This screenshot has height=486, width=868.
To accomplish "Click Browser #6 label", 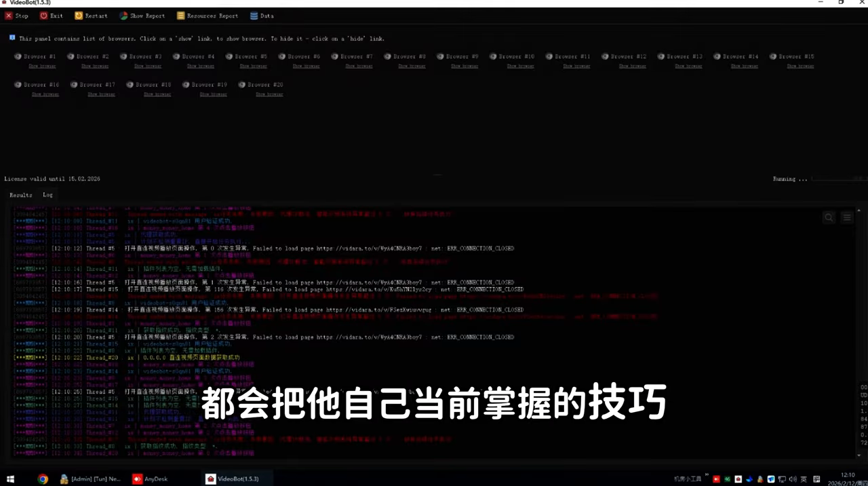I will [304, 56].
